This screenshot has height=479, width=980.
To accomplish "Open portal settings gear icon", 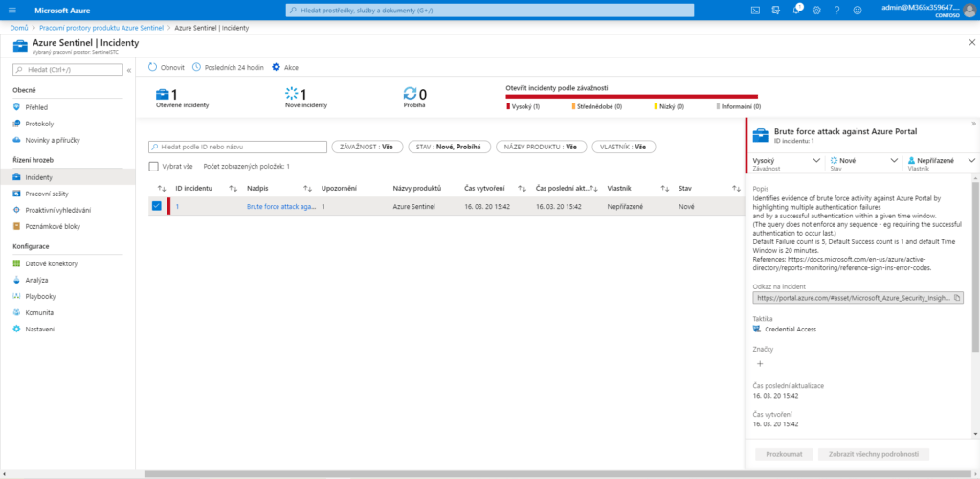I will (816, 10).
